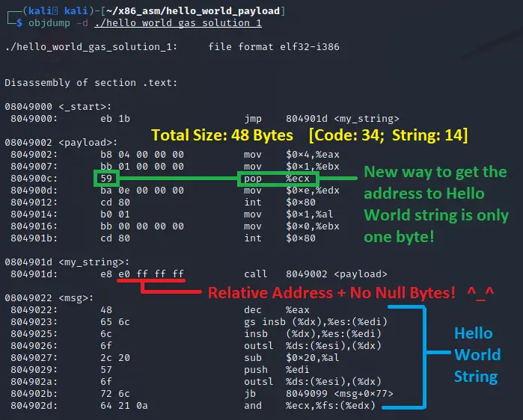Click the '57' opcode byte
The height and width of the screenshot is (420, 523).
(x=106, y=370)
